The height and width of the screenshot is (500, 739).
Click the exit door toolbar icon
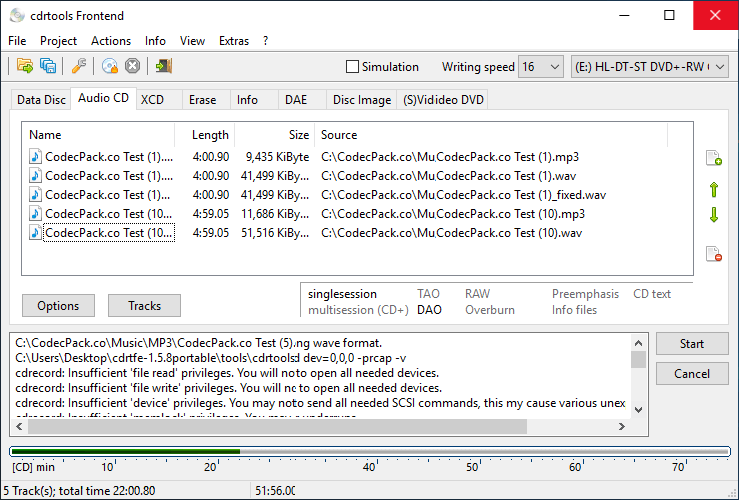(164, 66)
